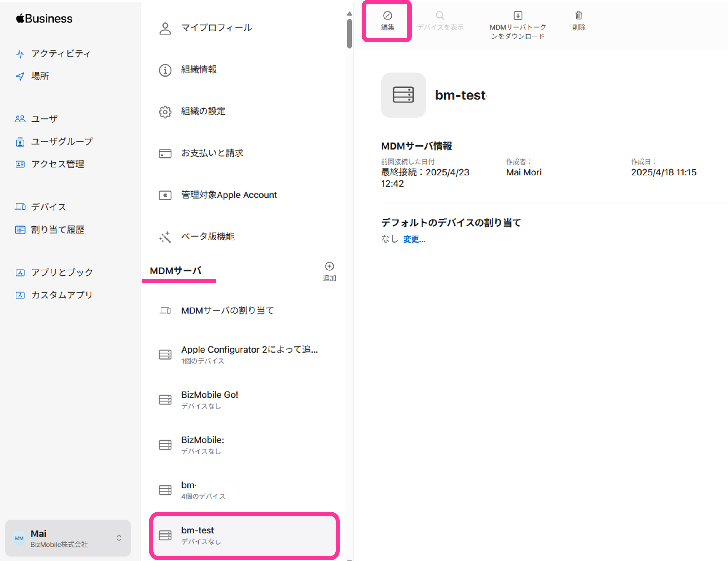728x561 pixels.
Task: Open Apps and Books (アプリとブック)
Action: tap(62, 272)
